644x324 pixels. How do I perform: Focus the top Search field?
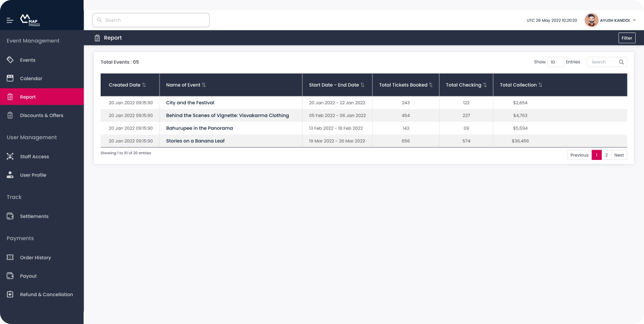coord(151,20)
